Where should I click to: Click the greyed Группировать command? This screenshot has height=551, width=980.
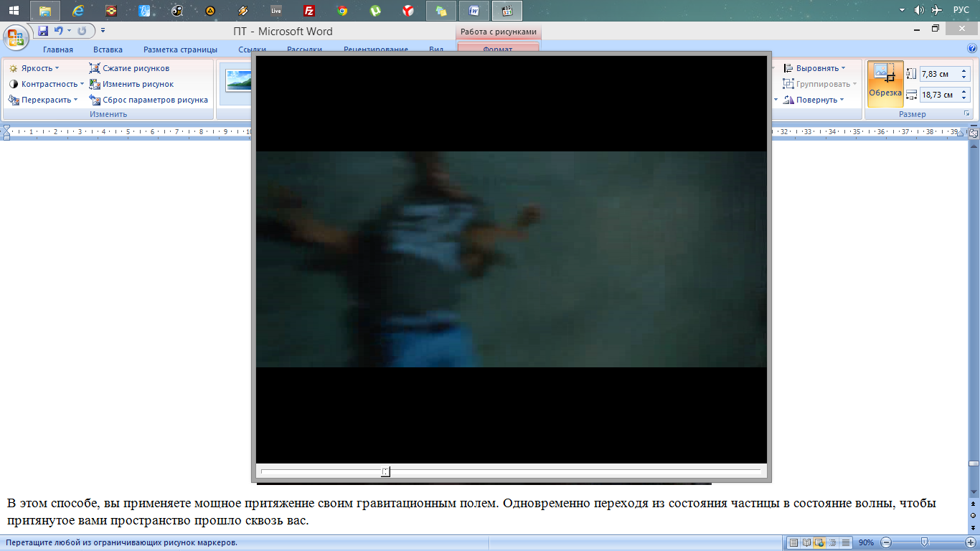click(820, 84)
